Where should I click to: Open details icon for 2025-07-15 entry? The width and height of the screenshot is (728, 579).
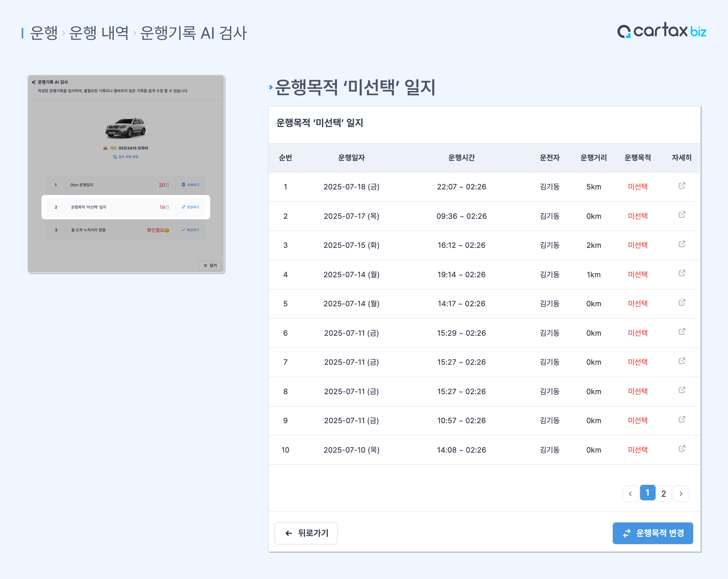681,244
